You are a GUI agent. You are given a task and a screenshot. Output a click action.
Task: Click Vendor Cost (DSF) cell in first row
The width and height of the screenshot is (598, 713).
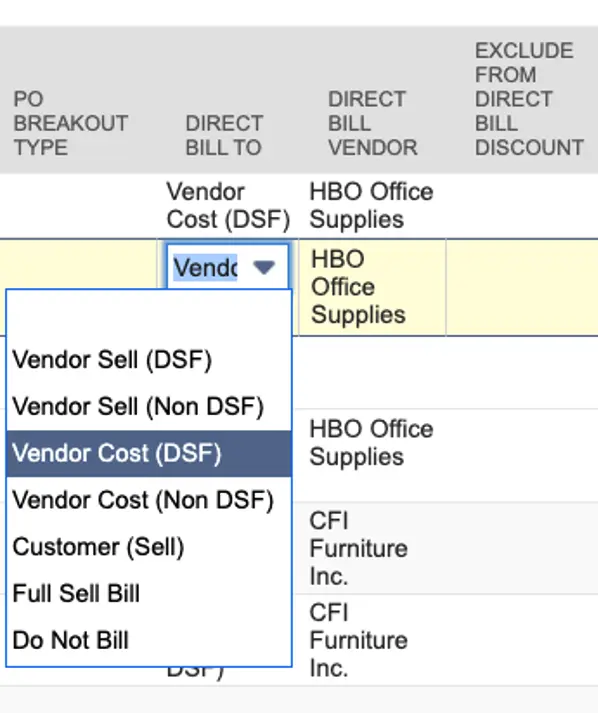[228, 206]
